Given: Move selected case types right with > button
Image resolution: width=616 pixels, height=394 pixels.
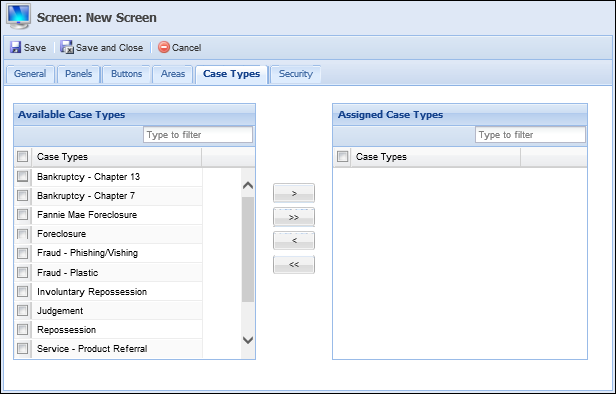Looking at the screenshot, I should click(294, 193).
